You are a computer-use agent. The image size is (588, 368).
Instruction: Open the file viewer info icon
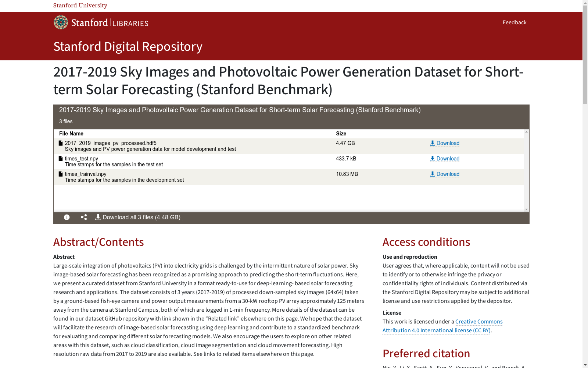click(67, 217)
